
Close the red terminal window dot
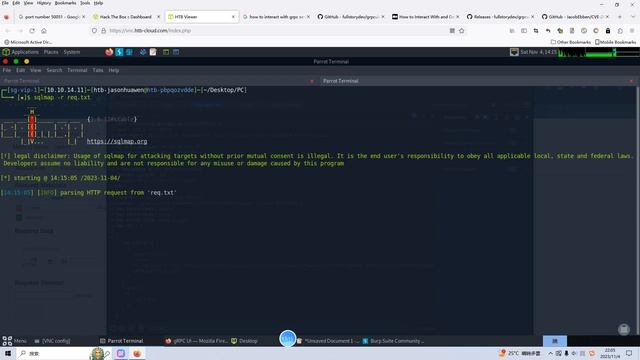click(5, 61)
